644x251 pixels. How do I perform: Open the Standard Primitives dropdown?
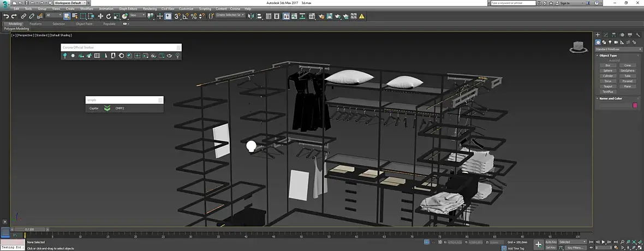coord(618,49)
